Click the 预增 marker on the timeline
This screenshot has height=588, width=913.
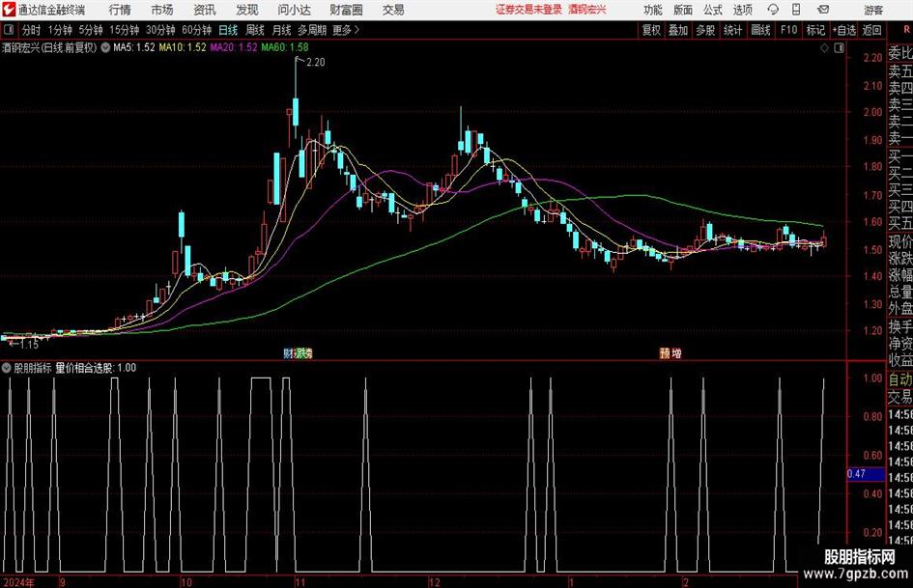[670, 353]
